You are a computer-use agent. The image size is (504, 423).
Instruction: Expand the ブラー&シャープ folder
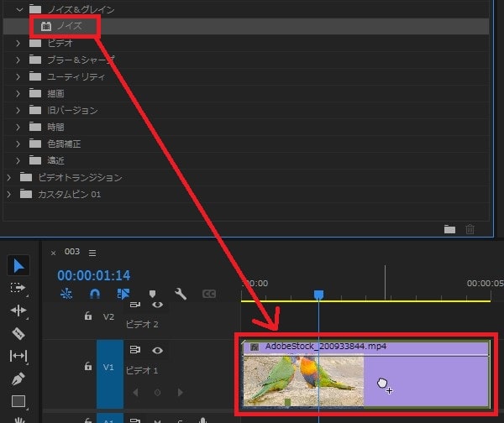[19, 60]
